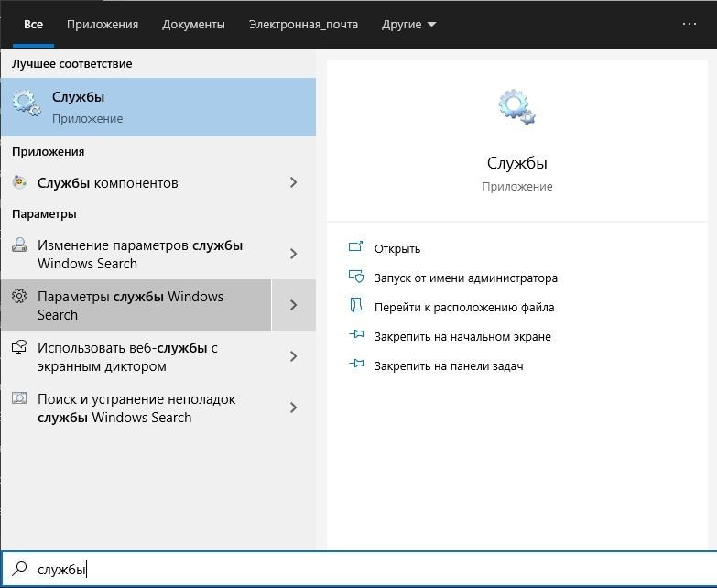This screenshot has width=717, height=588.
Task: Switch to the Документы tab
Action: [193, 24]
